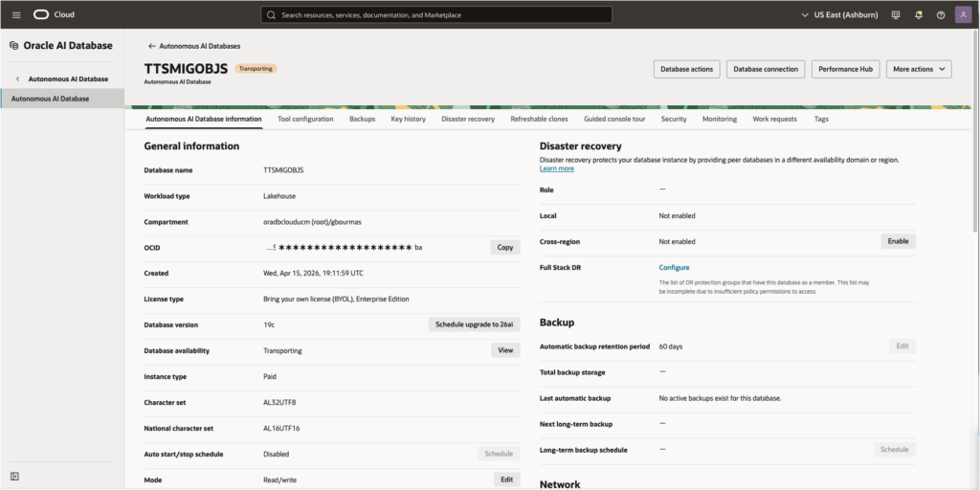This screenshot has width=980, height=490.
Task: Switch to Refreshable clones tab
Action: tap(540, 119)
